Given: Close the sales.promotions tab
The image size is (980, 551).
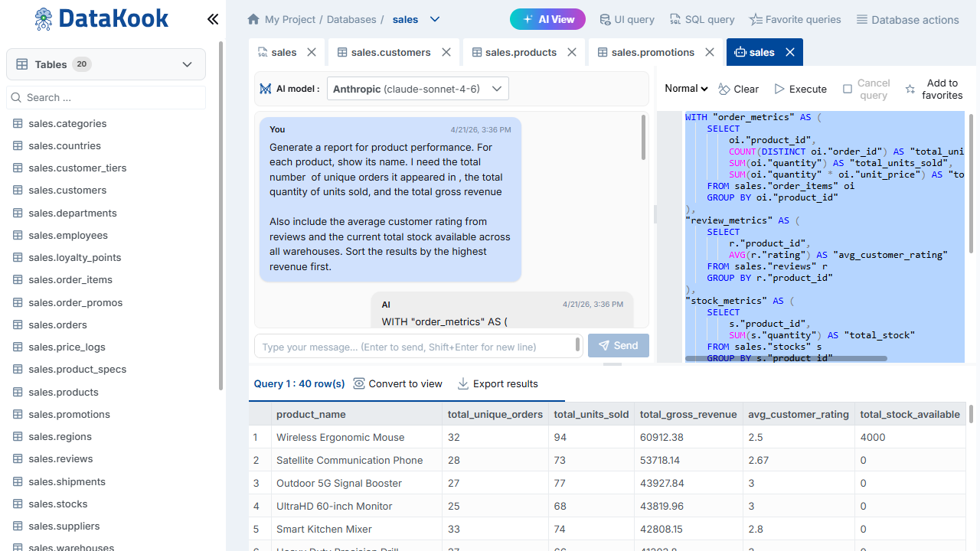Looking at the screenshot, I should click(x=710, y=52).
